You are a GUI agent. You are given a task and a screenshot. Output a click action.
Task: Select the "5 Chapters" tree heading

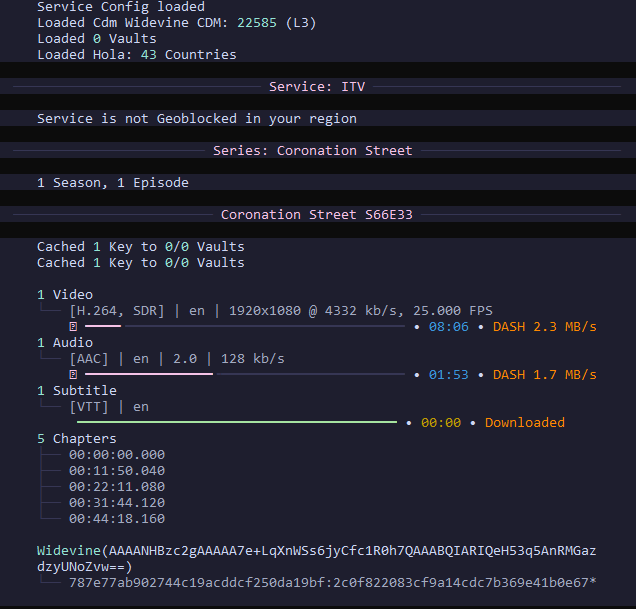click(77, 439)
